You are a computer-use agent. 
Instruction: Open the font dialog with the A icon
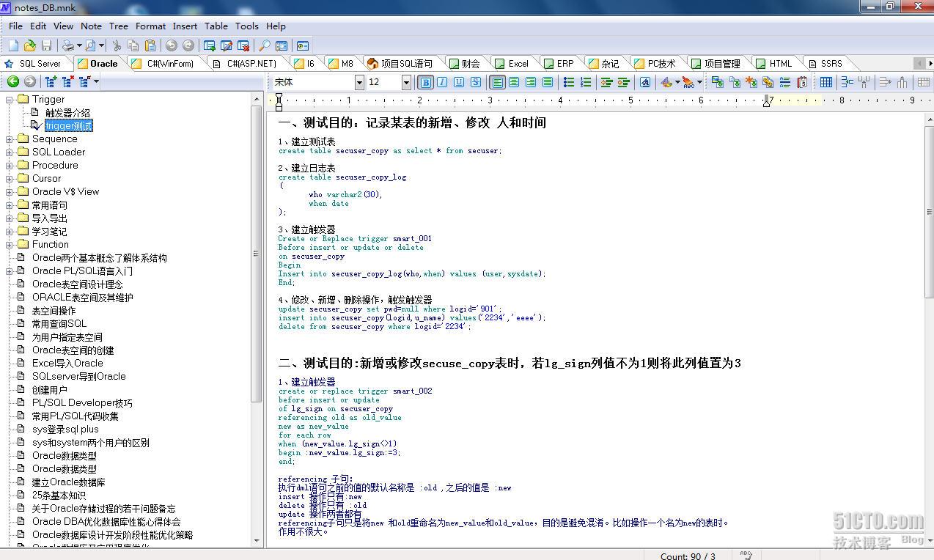pos(645,82)
